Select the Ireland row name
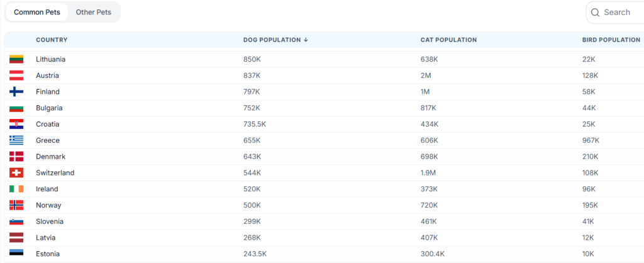Screen dimensions: 644x263 (x=47, y=189)
